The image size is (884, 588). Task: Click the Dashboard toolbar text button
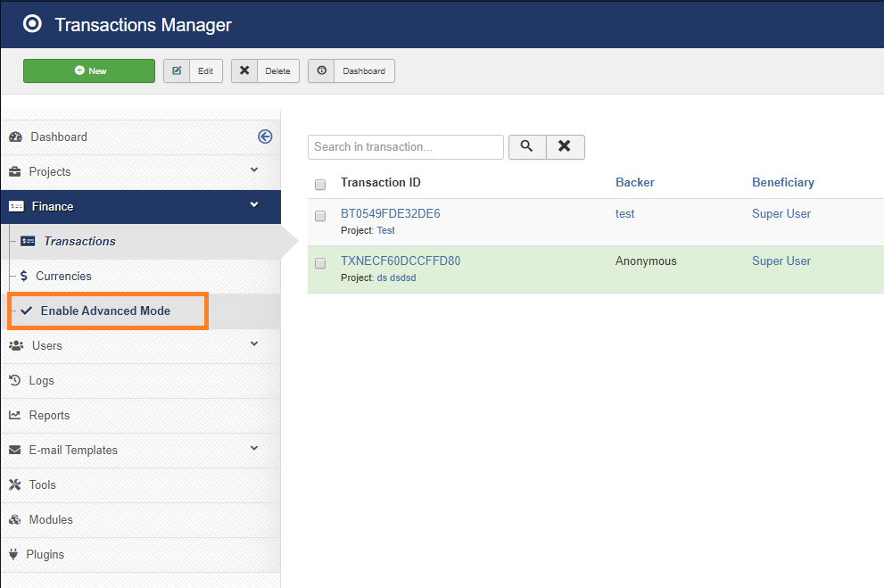click(364, 71)
